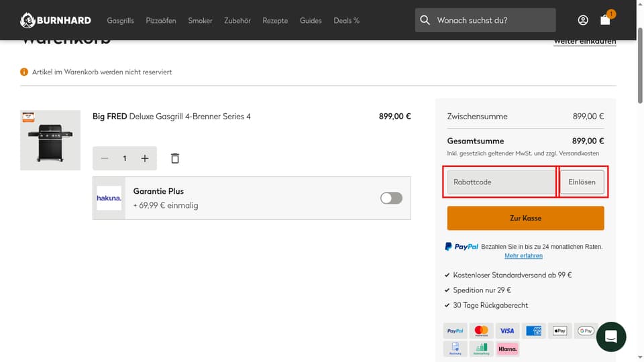Image resolution: width=644 pixels, height=362 pixels.
Task: Open the Burnhard logo homepage
Action: coord(56,20)
